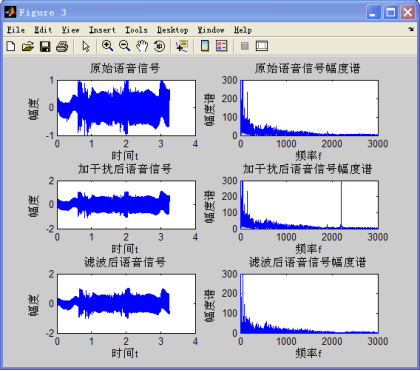Click the 加干扰后语音信号幅度谱 spectrum plot
The height and width of the screenshot is (371, 420).
309,205
